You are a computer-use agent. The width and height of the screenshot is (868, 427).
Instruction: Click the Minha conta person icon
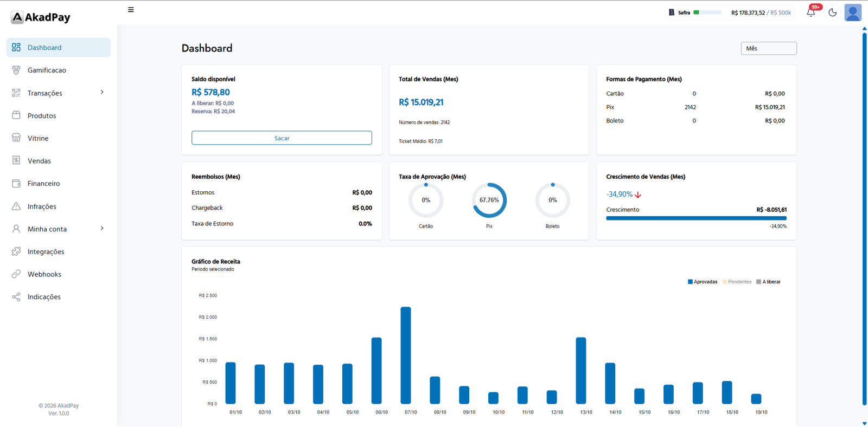coord(16,229)
